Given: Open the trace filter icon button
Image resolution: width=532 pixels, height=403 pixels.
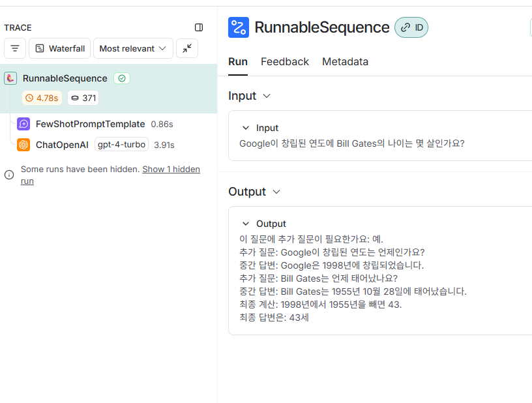Looking at the screenshot, I should coord(15,48).
